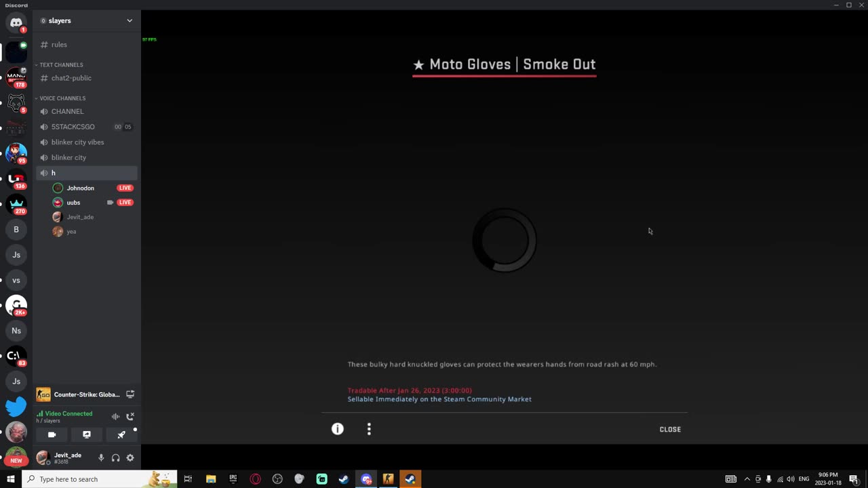Image resolution: width=868 pixels, height=488 pixels.
Task: Switch to Discord in the taskbar
Action: (366, 479)
